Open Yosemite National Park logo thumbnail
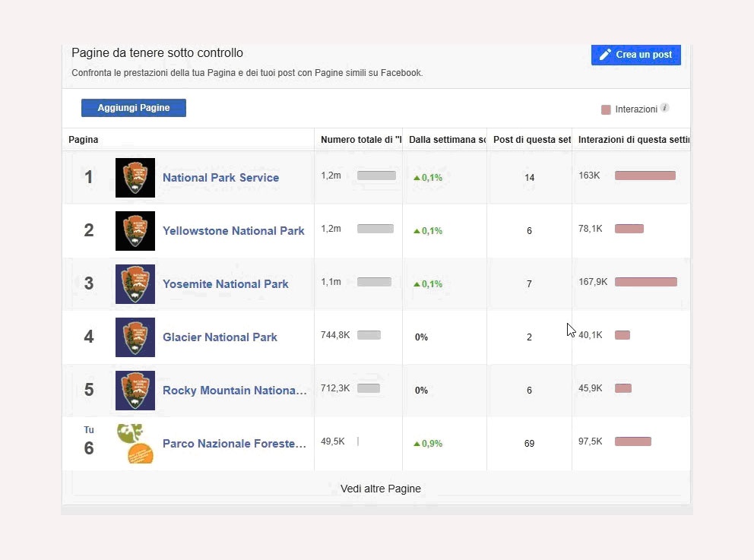Image resolution: width=754 pixels, height=560 pixels. pos(135,284)
